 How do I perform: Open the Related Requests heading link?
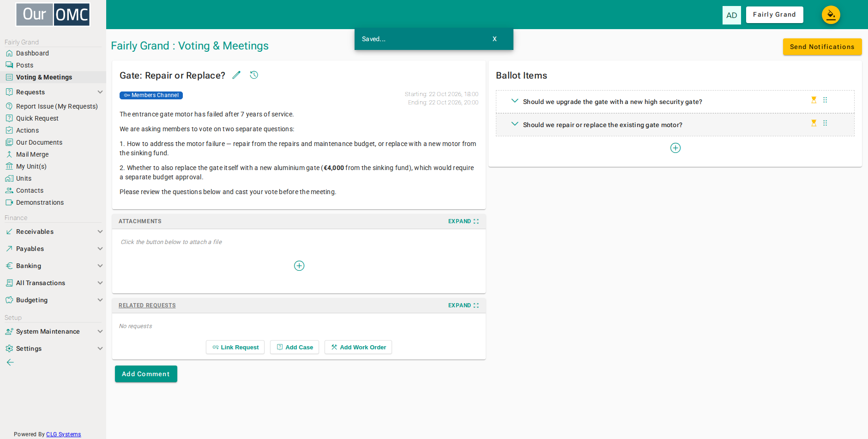147,305
